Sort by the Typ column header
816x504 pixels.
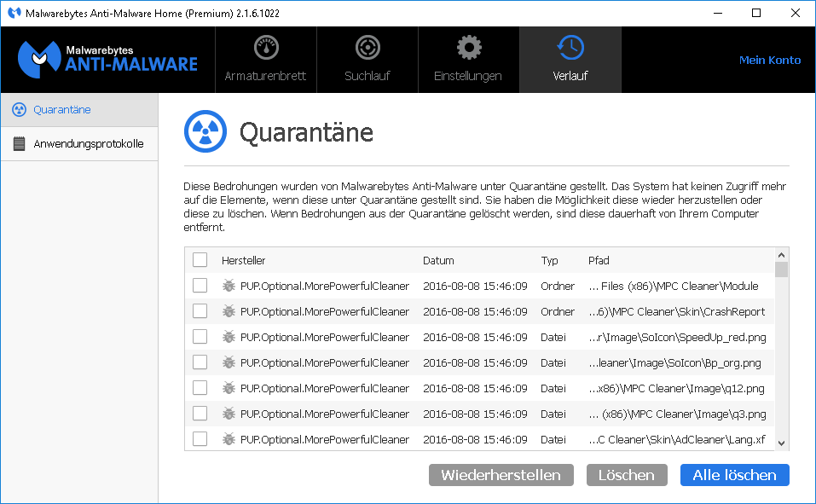pyautogui.click(x=549, y=260)
